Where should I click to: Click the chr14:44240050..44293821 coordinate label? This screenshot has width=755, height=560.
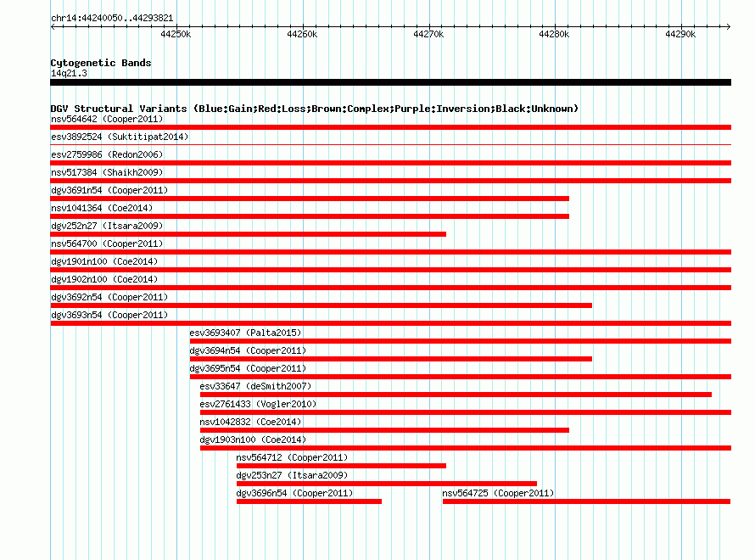(x=112, y=19)
